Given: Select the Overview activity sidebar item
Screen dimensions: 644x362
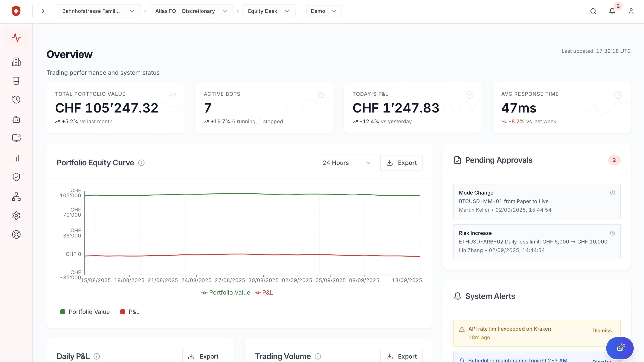Looking at the screenshot, I should coord(16,38).
